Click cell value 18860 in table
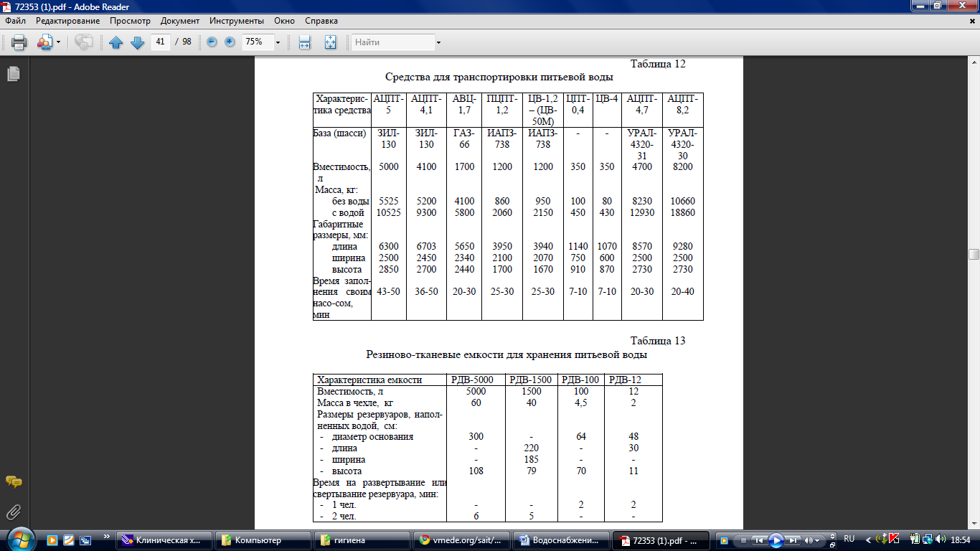Viewport: 980px width, 551px height. point(682,212)
